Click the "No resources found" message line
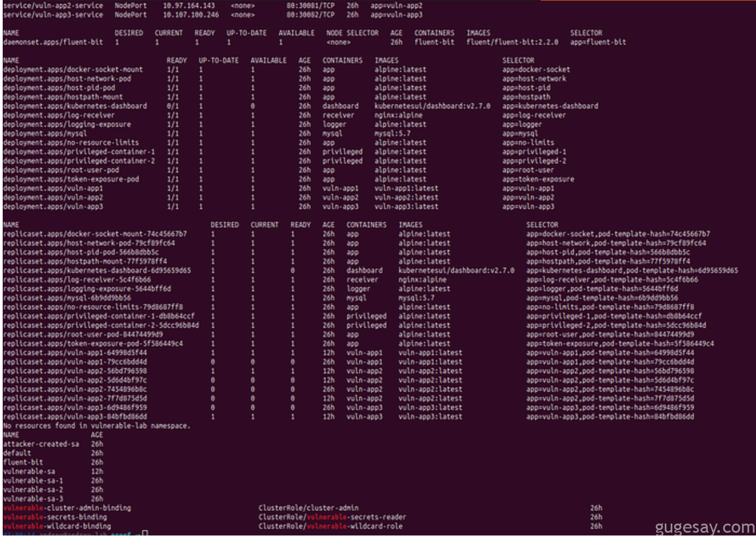This screenshot has width=756, height=536. [x=97, y=426]
